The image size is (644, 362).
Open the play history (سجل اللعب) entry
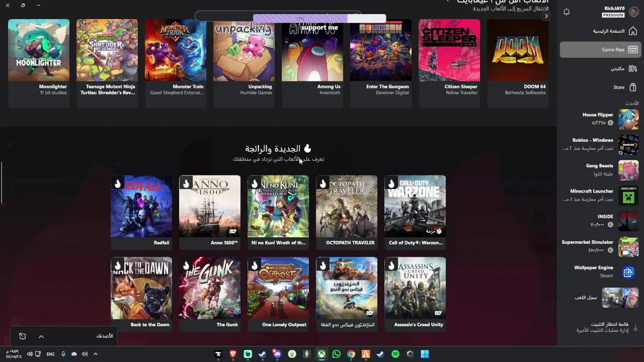600,298
